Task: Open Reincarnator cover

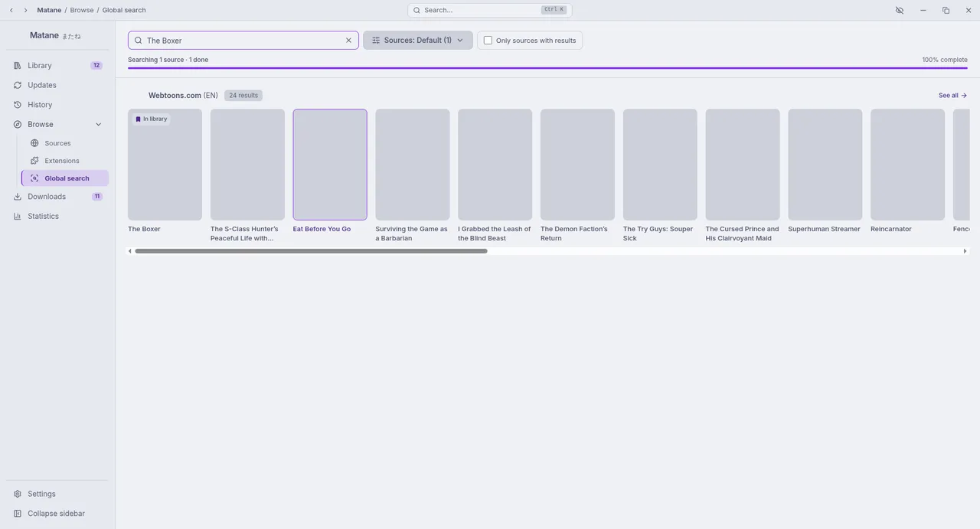Action: tap(908, 165)
